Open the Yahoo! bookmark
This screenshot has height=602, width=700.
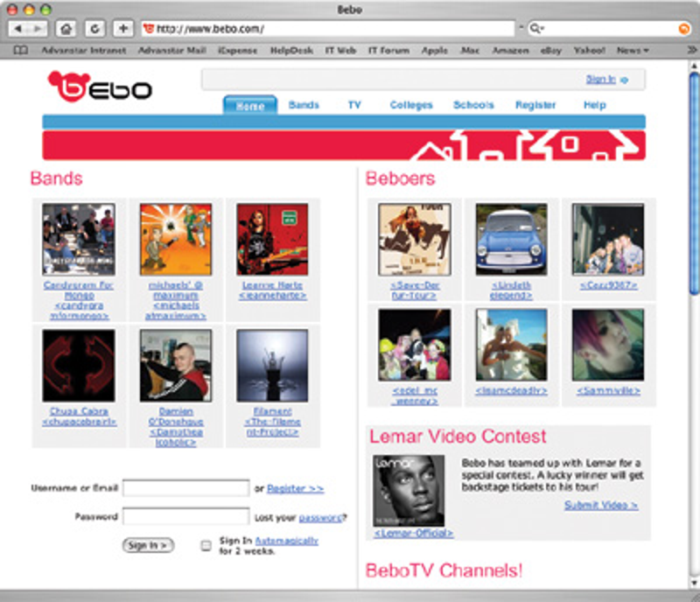(589, 51)
